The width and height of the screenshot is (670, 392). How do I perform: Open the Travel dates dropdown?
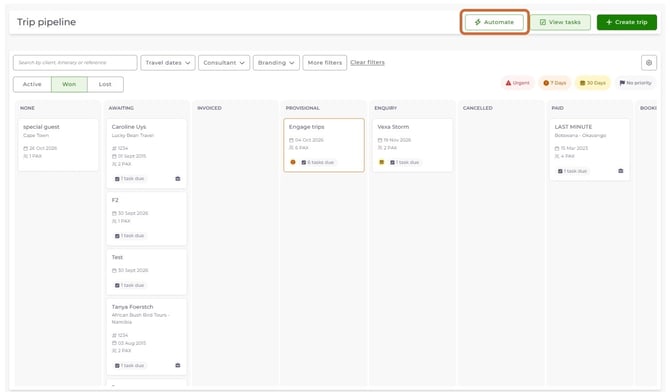pyautogui.click(x=168, y=63)
